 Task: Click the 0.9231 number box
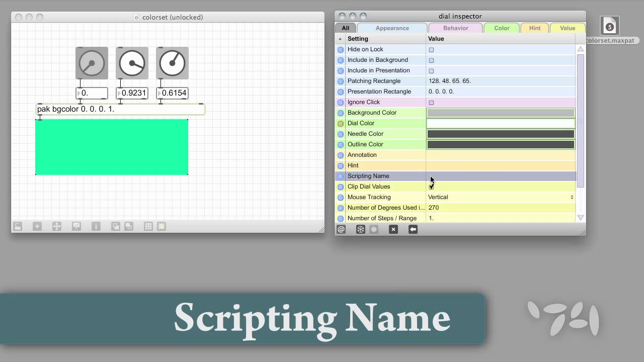pos(132,93)
